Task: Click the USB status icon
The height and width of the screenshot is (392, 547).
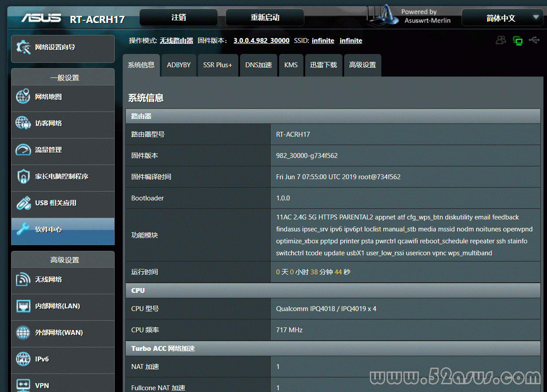Action: click(x=534, y=40)
